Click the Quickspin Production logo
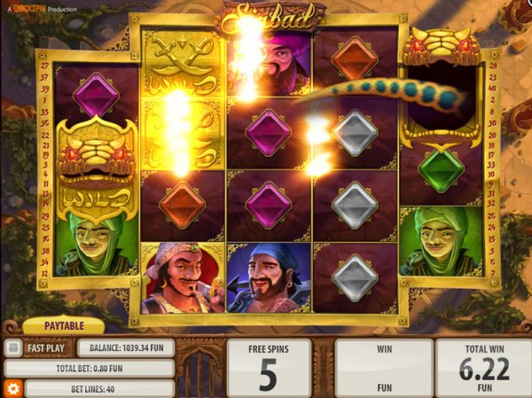 tap(42, 9)
